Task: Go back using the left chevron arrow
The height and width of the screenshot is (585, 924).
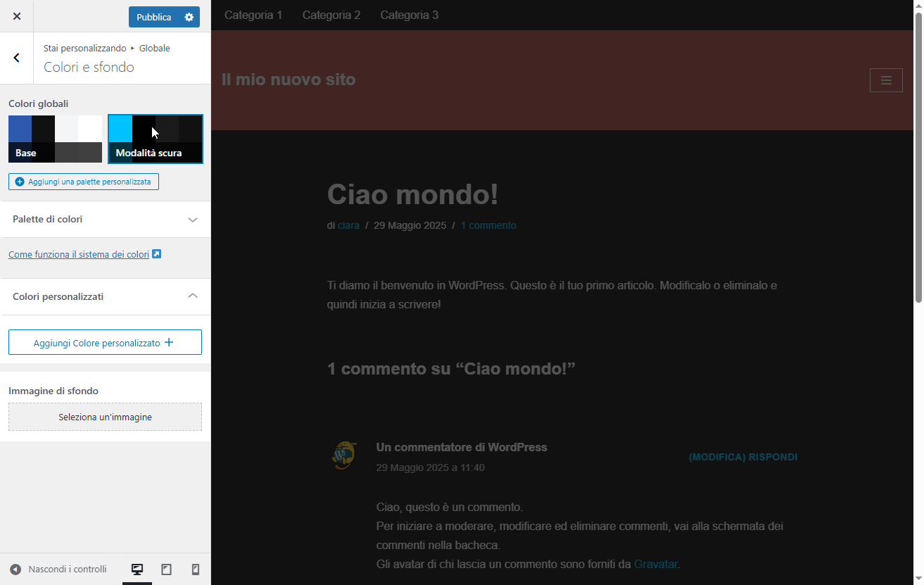Action: click(x=17, y=58)
